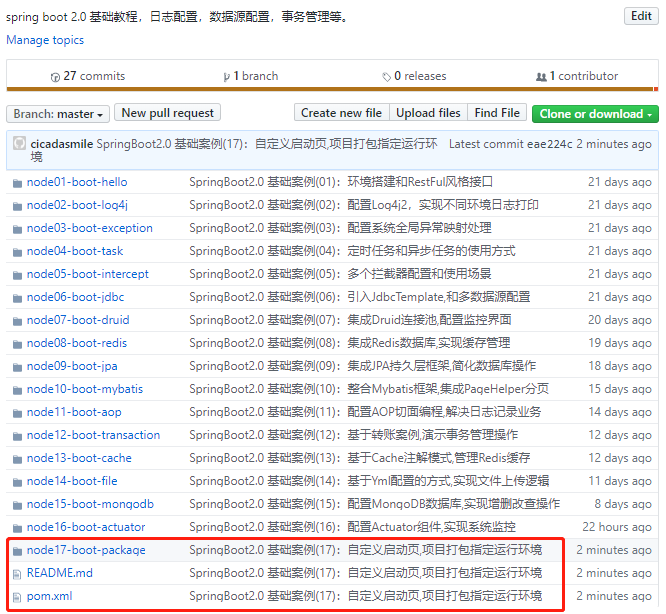Open node01-boot-hello folder link

pos(77,182)
